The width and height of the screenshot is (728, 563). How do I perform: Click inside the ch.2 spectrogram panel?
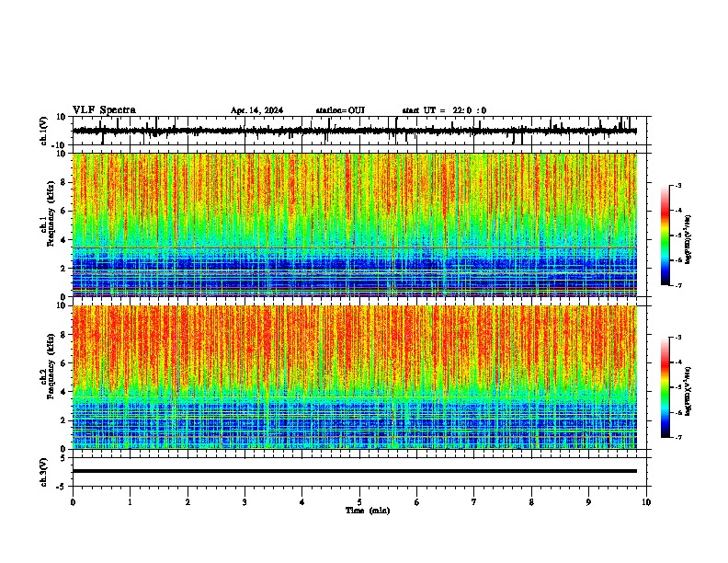click(354, 377)
